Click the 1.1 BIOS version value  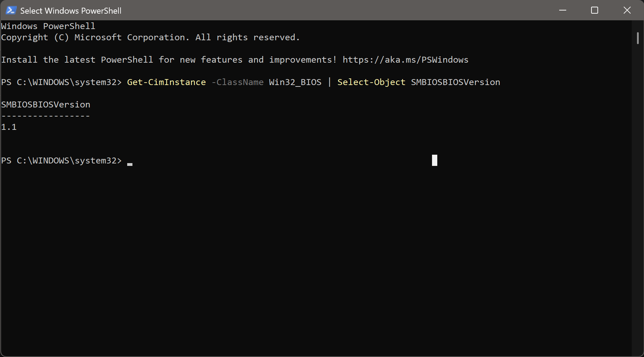tap(9, 127)
